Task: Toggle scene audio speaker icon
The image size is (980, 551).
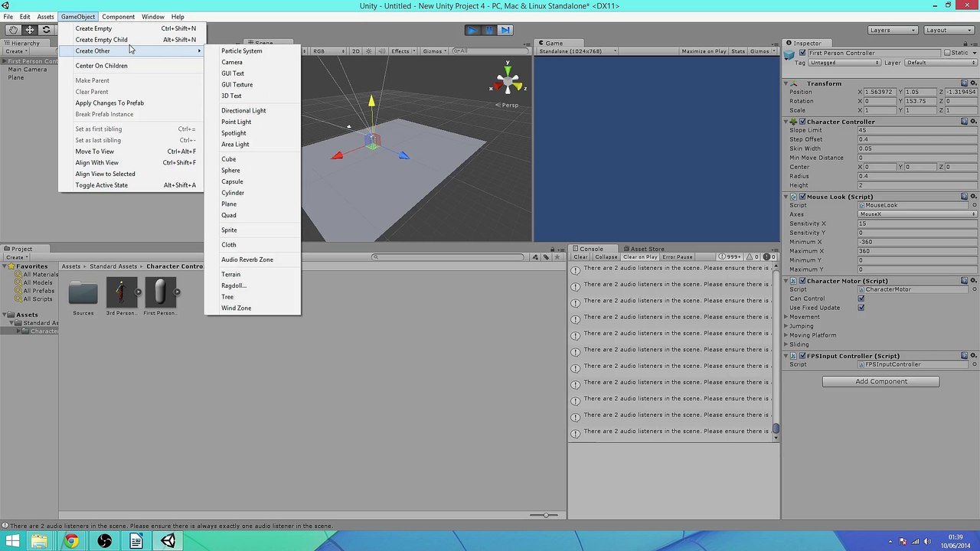Action: [381, 51]
